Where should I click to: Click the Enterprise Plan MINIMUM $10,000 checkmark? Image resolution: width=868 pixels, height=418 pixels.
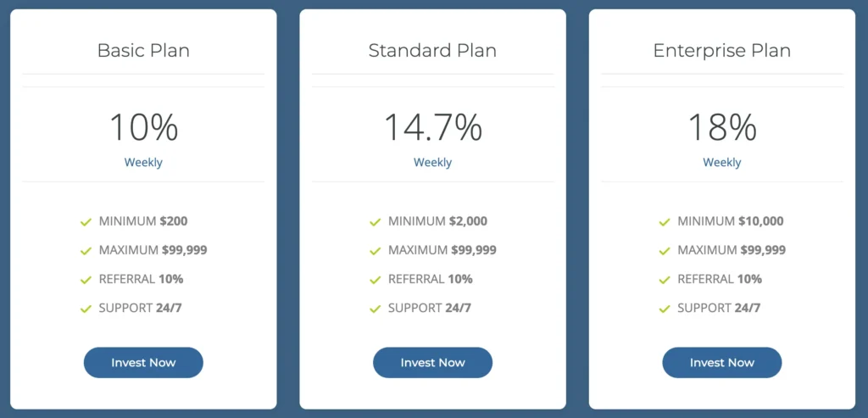[665, 222]
